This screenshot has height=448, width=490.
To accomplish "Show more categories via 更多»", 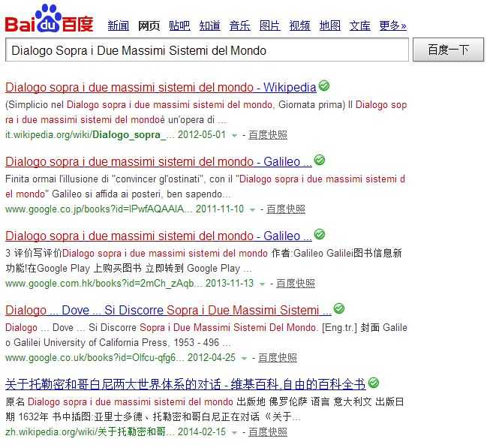I will [x=392, y=26].
